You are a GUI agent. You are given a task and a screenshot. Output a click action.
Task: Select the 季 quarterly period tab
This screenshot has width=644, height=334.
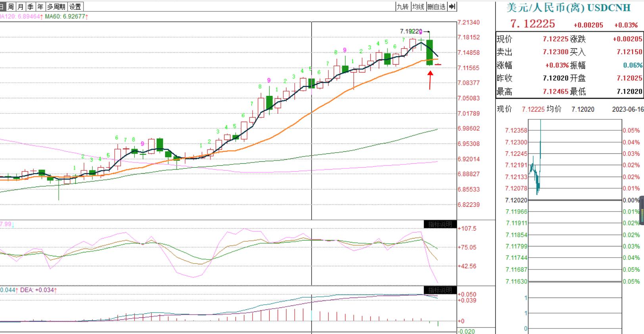31,6
